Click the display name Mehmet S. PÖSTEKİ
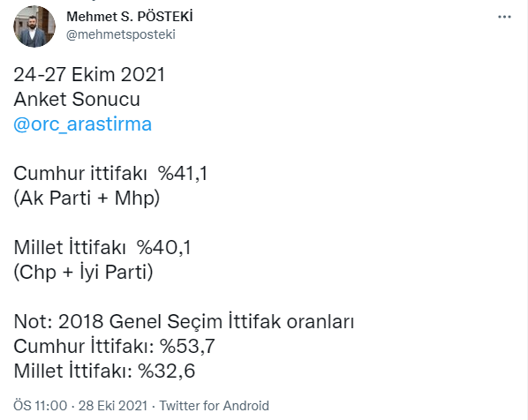 (x=129, y=17)
